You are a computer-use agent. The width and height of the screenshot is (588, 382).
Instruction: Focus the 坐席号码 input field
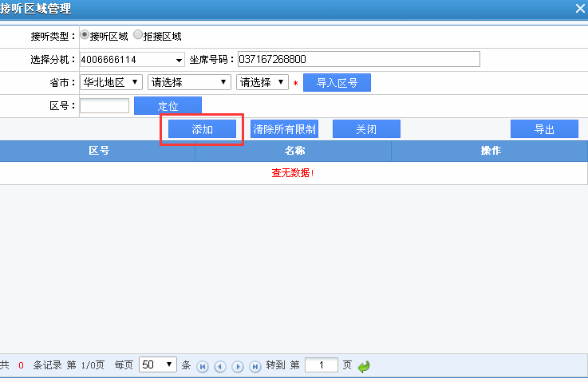click(x=359, y=60)
